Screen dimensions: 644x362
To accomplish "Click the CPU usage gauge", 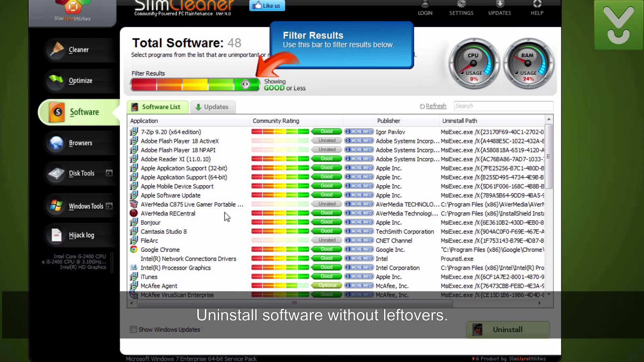I will click(474, 64).
